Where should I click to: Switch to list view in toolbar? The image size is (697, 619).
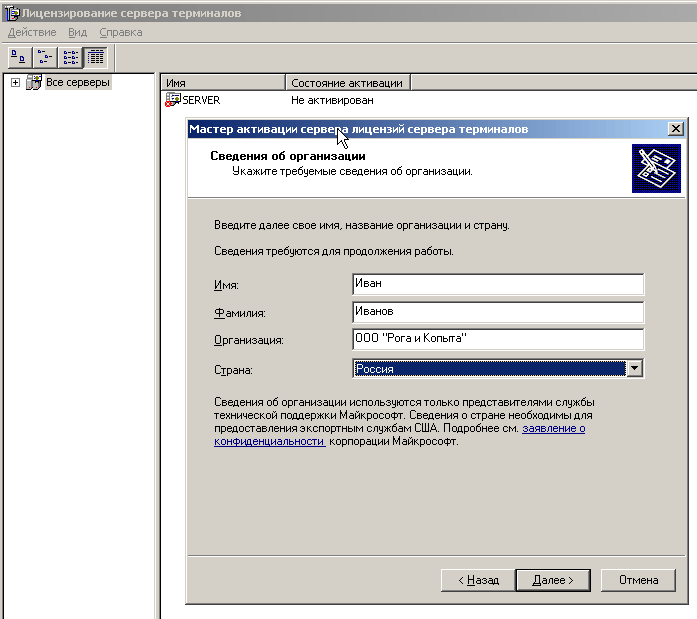pos(70,57)
